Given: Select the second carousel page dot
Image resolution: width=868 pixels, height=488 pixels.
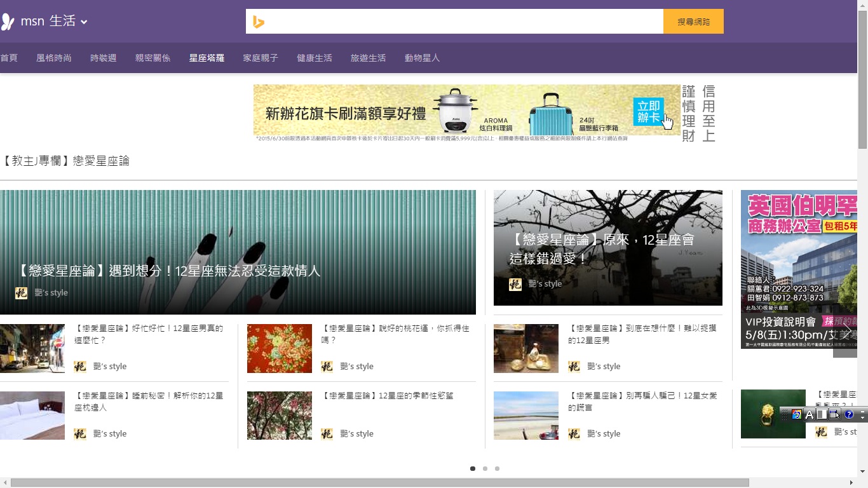Looking at the screenshot, I should coord(485,468).
